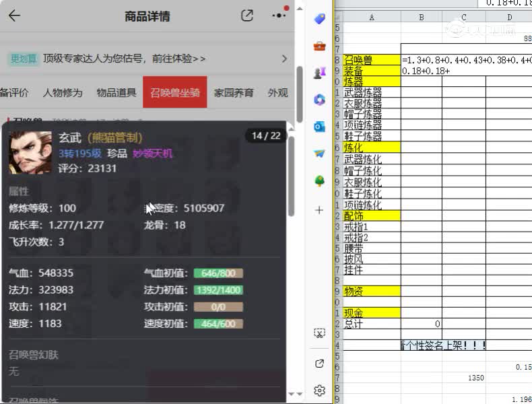This screenshot has width=532, height=404.
Task: Open the sidebar settings gear
Action: pos(319,391)
